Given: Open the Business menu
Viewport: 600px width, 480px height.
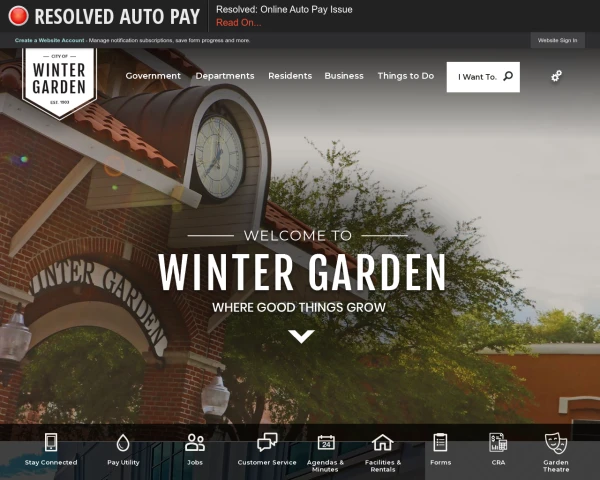Looking at the screenshot, I should pyautogui.click(x=344, y=76).
